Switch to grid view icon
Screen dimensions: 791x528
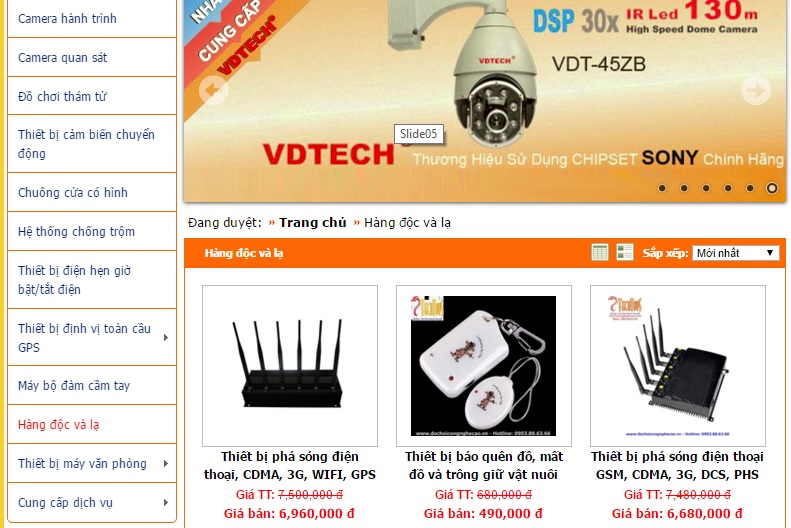(600, 252)
